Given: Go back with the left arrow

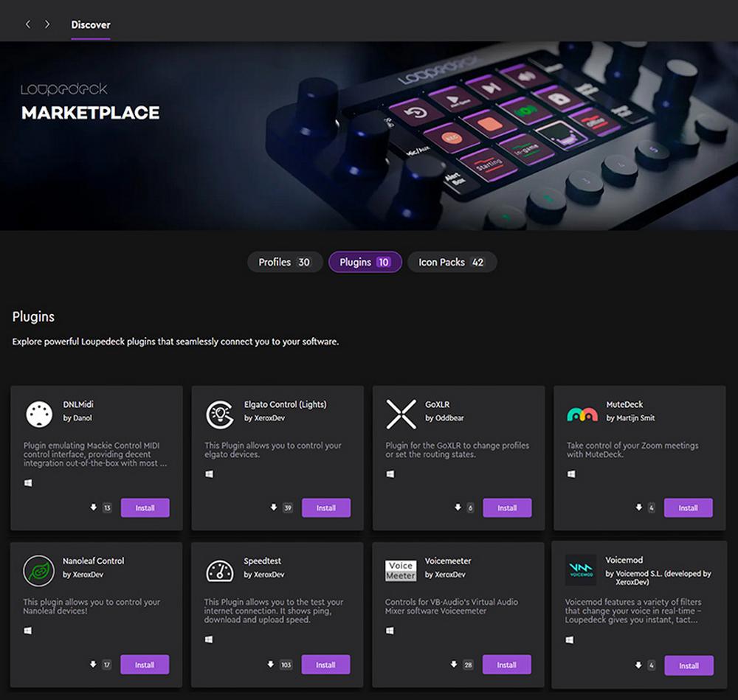Looking at the screenshot, I should tap(28, 24).
